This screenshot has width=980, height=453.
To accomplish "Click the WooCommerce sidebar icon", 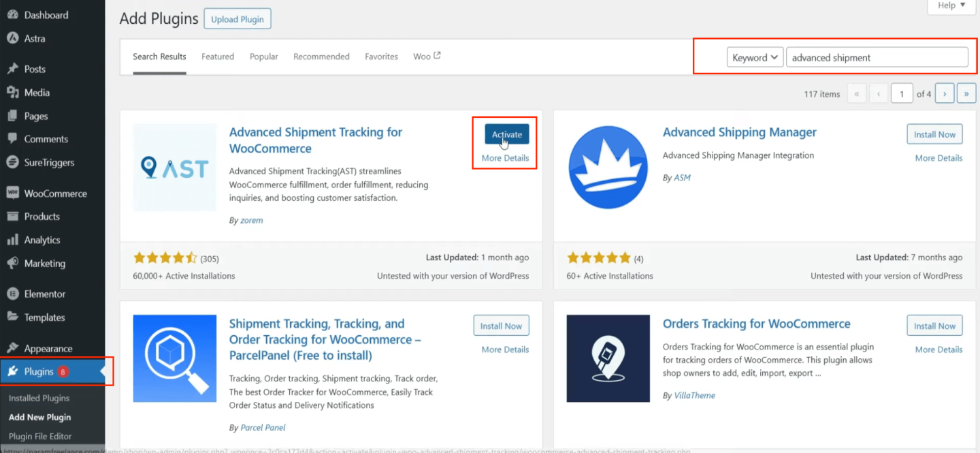I will [12, 193].
